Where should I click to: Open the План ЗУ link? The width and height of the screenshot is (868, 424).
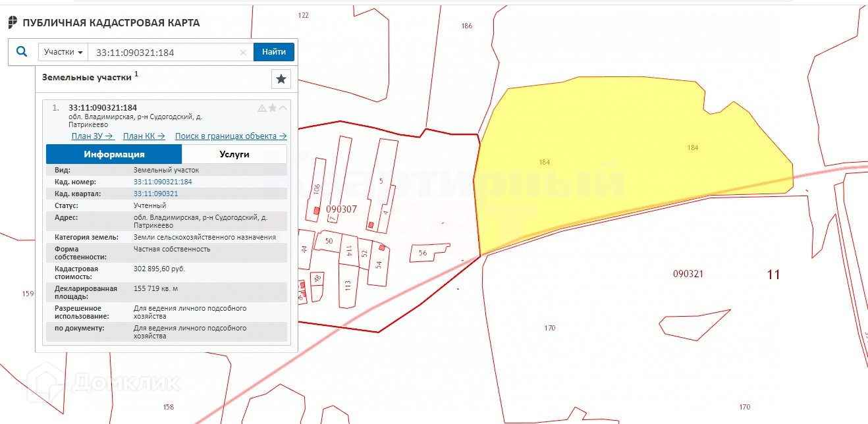[93, 136]
